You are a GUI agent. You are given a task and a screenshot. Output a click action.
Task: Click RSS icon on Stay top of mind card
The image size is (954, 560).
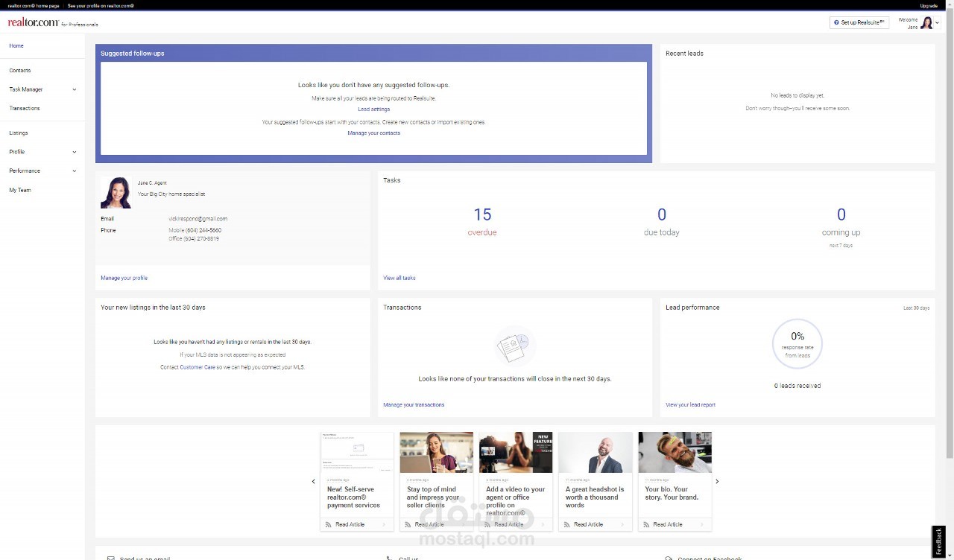[407, 524]
